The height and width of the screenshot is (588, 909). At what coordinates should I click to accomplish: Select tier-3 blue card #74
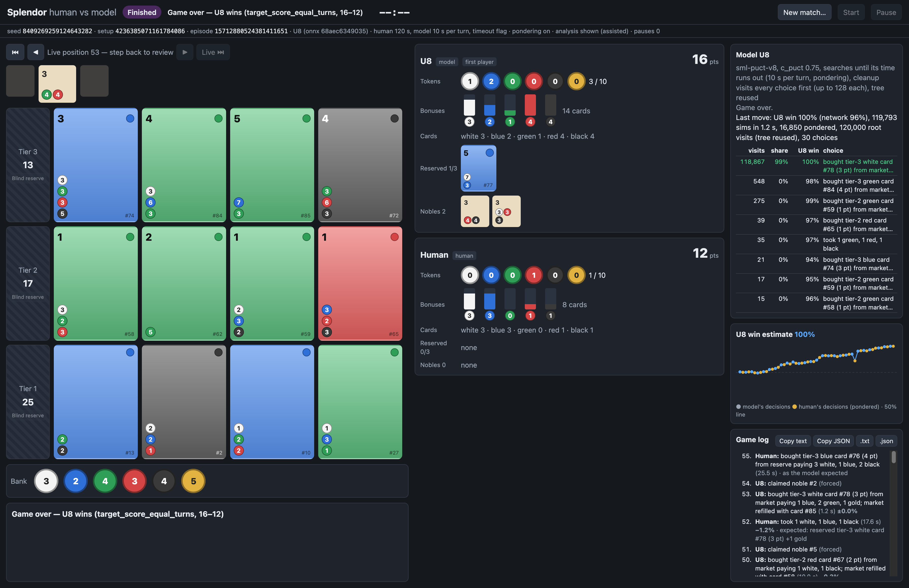coord(96,165)
